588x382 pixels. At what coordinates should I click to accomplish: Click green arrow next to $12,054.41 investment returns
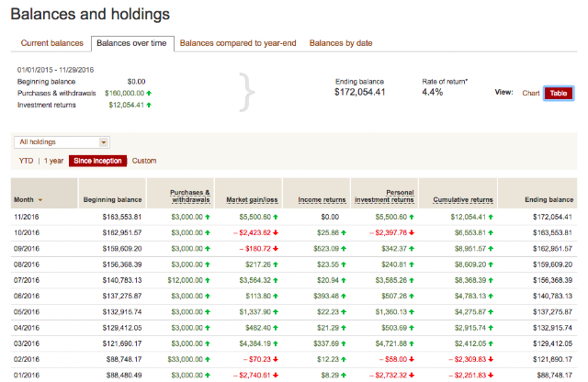[149, 105]
